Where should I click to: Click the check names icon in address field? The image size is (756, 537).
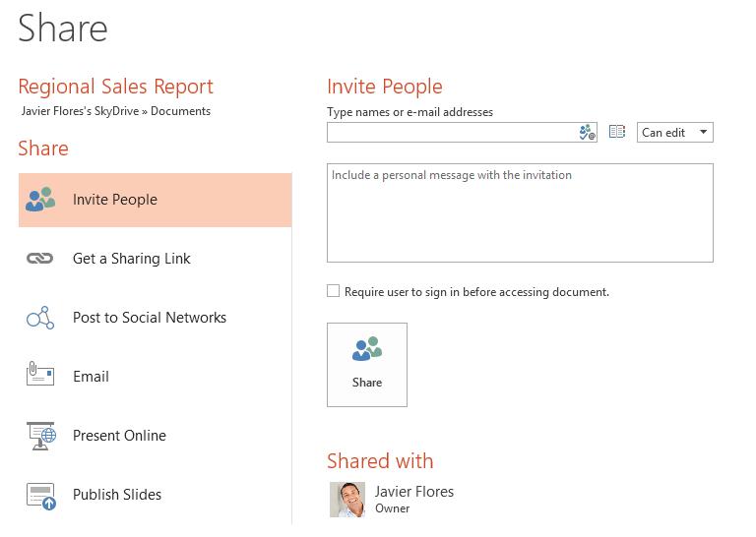click(587, 133)
